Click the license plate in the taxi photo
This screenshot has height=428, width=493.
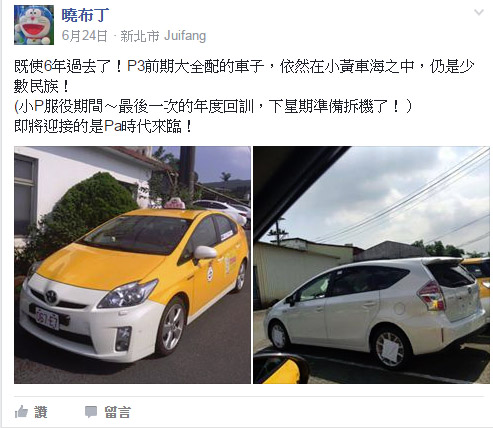(47, 318)
